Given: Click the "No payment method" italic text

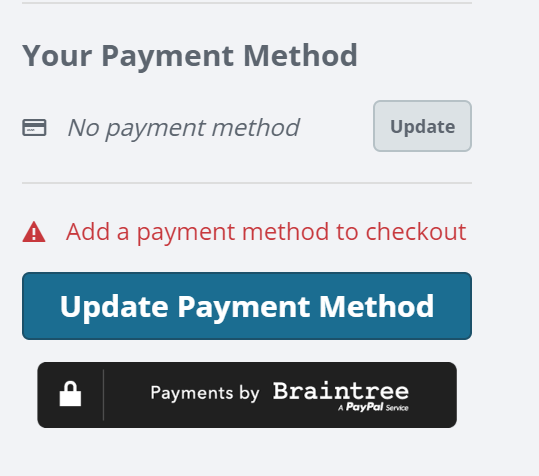Looking at the screenshot, I should 184,128.
